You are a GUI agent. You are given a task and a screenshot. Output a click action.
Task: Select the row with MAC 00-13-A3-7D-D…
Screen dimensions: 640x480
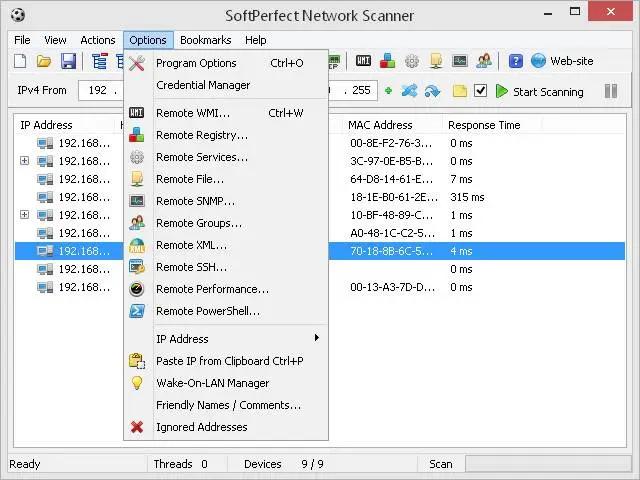320,287
